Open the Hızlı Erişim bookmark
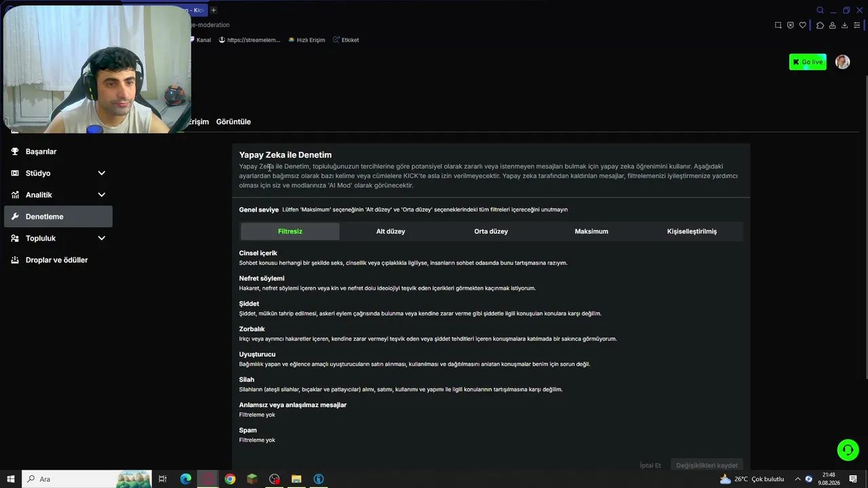Viewport: 868px width, 488px height. [307, 40]
